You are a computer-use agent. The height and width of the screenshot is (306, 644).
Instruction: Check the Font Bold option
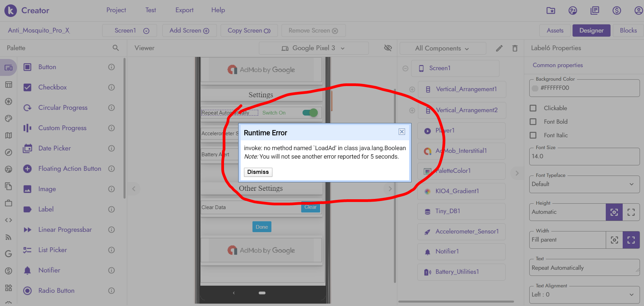(533, 122)
